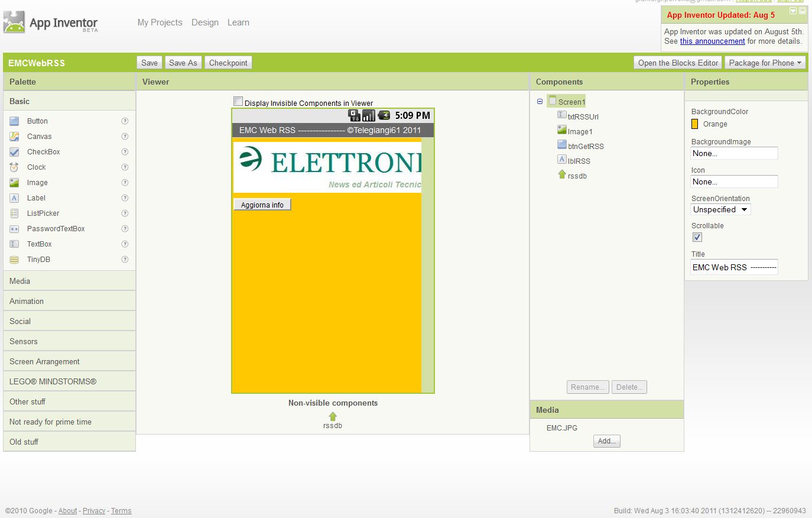
Task: Open the Orange BackgroundColor swatch
Action: pos(695,124)
